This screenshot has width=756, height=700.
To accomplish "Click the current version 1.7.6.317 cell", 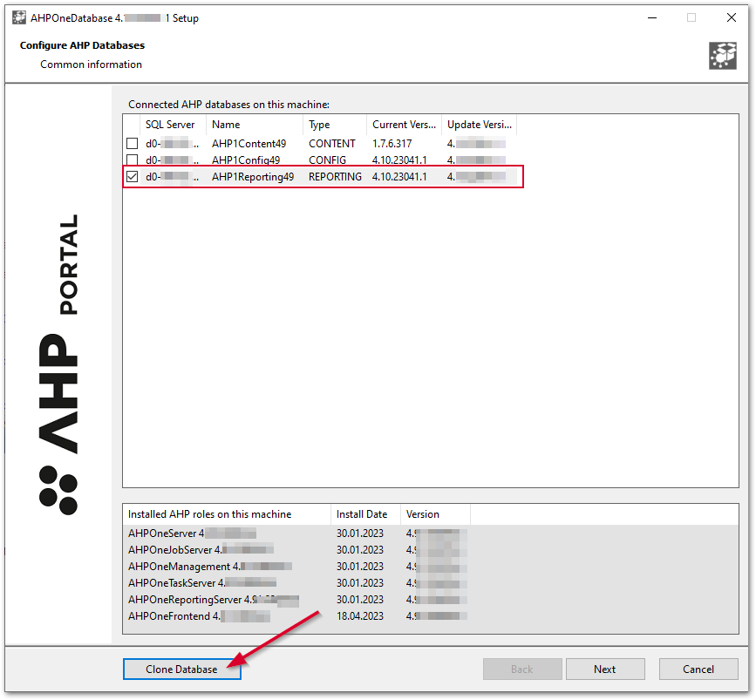I will coord(392,144).
